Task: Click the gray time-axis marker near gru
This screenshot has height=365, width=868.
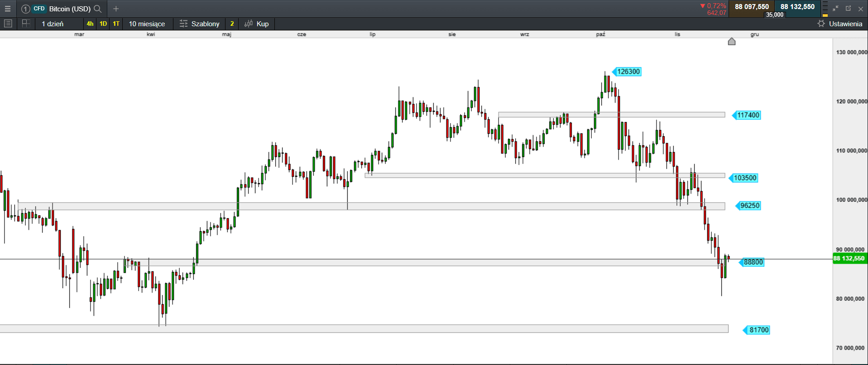Action: coord(731,42)
